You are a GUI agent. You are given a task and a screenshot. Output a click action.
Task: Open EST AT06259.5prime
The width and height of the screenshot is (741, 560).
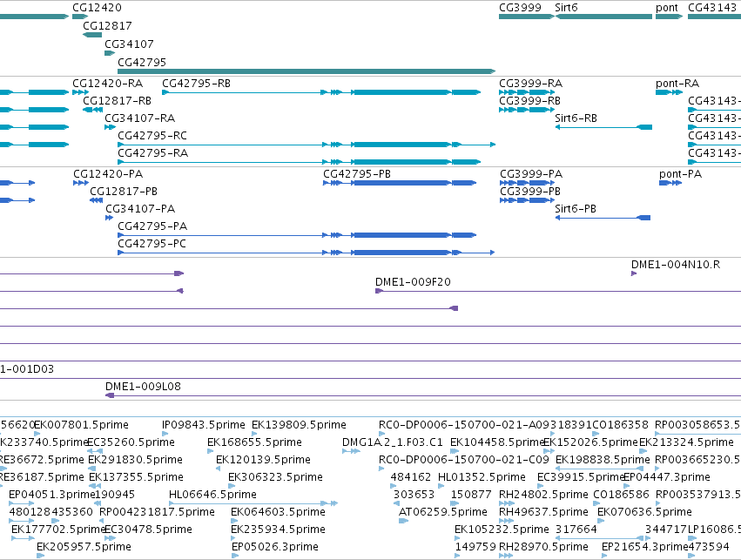(443, 513)
